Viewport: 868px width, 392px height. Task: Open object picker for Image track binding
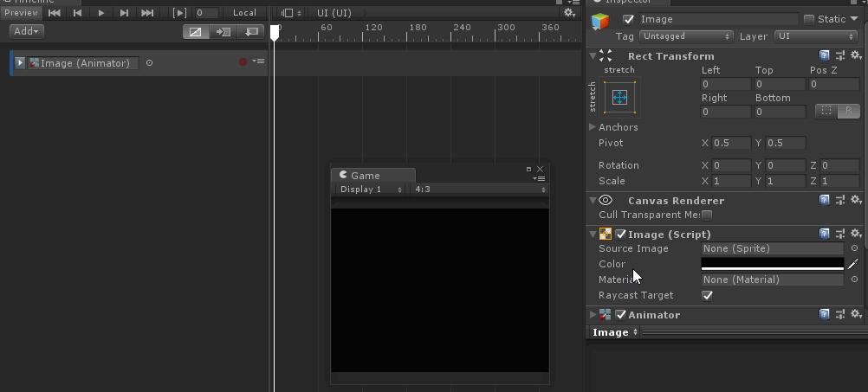pos(149,63)
